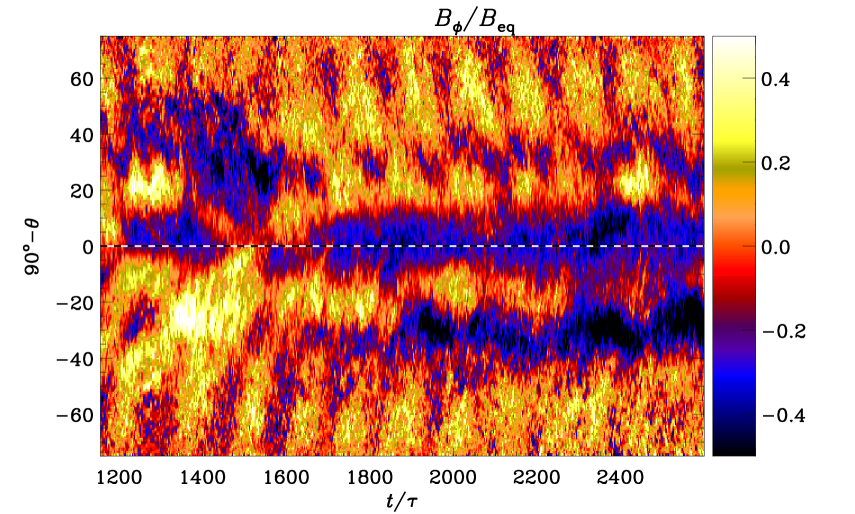Screen dimensions: 855x514
Task: Click the dashed equator line in plot
Action: coord(402,246)
